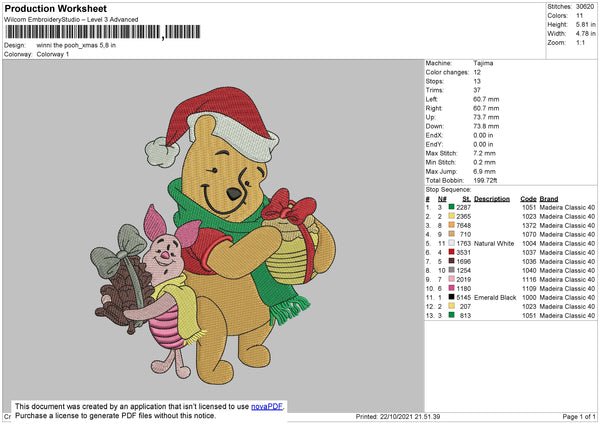The width and height of the screenshot is (600, 424).
Task: Select the orange swatch beside stitch count 7648
Action: coord(452,225)
